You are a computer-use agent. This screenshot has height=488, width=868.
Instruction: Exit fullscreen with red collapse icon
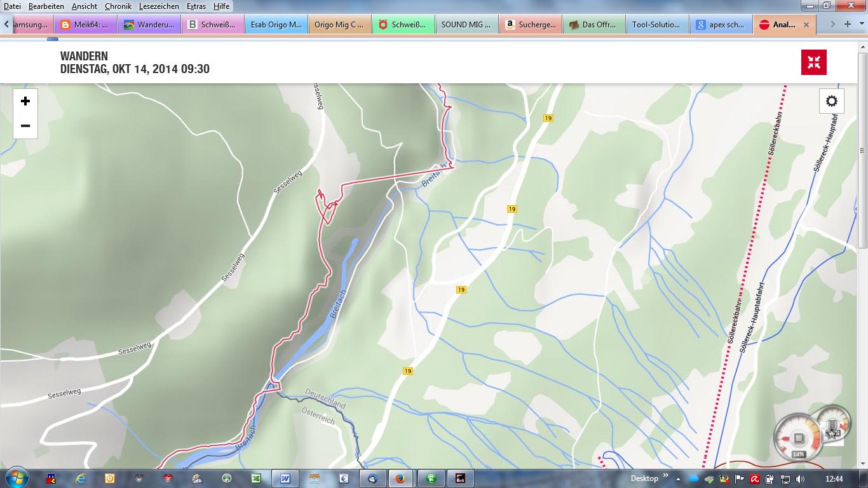[813, 62]
